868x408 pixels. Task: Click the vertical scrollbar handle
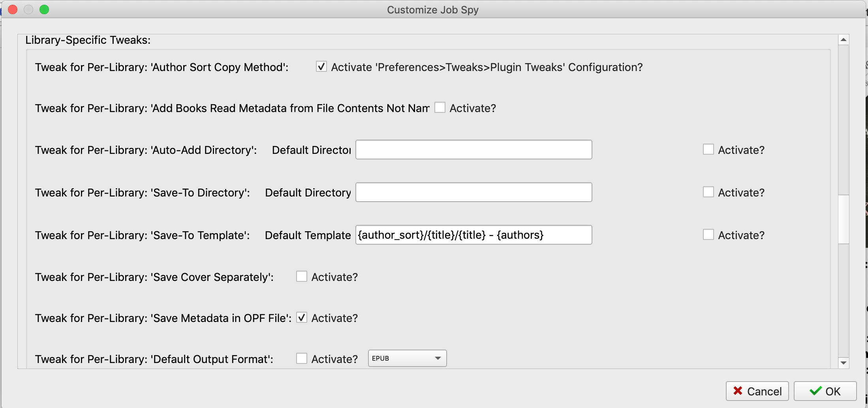point(844,219)
